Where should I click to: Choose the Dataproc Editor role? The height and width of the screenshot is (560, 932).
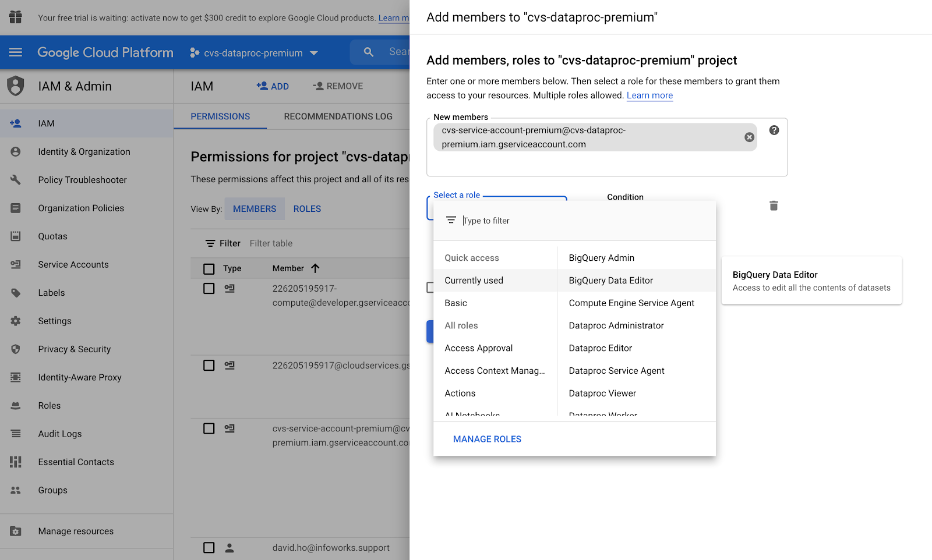(637, 348)
